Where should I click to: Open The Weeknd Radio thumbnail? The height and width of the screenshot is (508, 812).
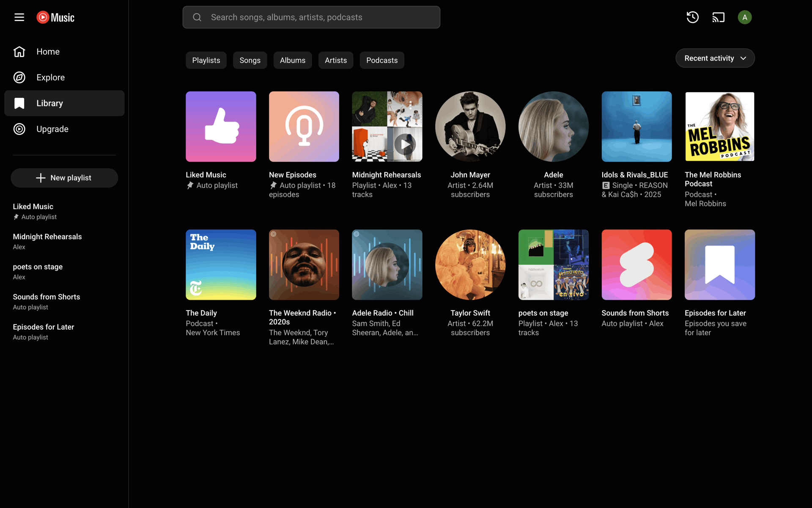click(304, 265)
